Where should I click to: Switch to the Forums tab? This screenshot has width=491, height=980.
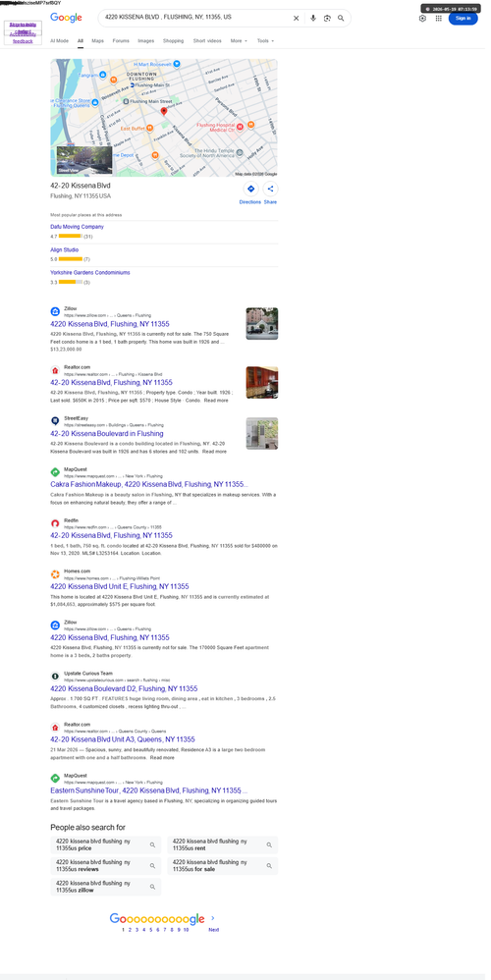tap(121, 40)
